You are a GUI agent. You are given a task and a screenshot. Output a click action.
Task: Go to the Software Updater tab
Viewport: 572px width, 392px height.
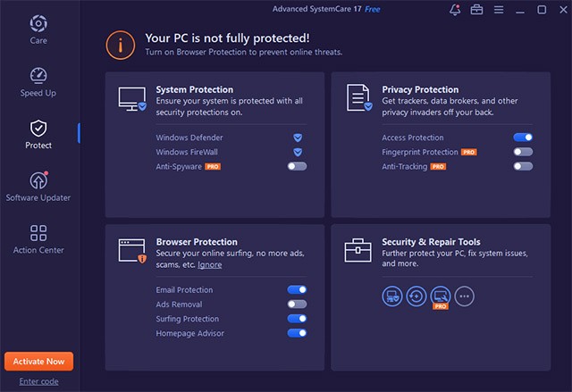pos(38,186)
